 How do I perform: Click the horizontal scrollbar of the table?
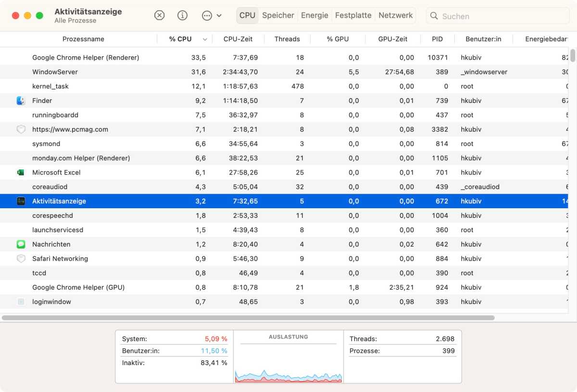pos(248,317)
